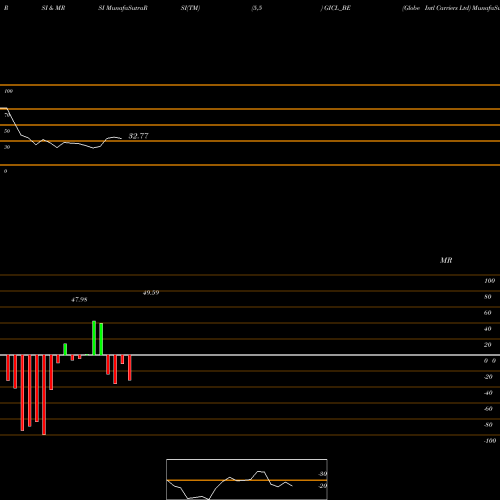The image size is (500, 500).
Task: Click the 'SI MunafaSutraR' header text
Action: [123, 8]
